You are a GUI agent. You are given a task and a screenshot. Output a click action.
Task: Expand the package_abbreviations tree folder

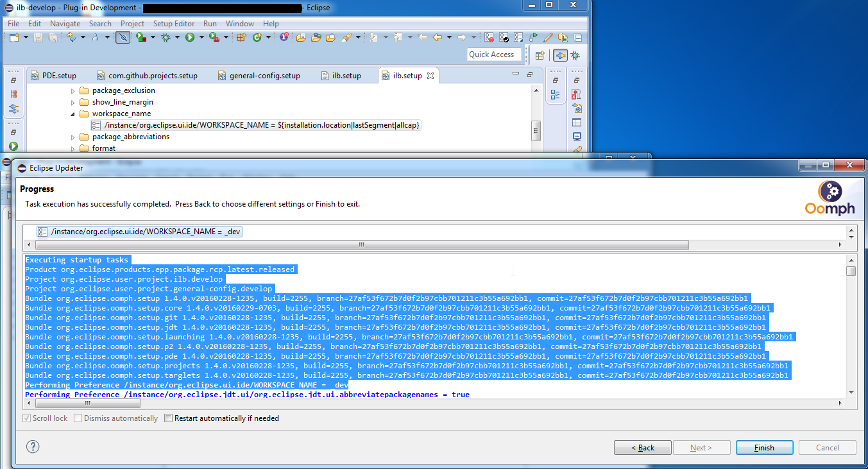[72, 137]
